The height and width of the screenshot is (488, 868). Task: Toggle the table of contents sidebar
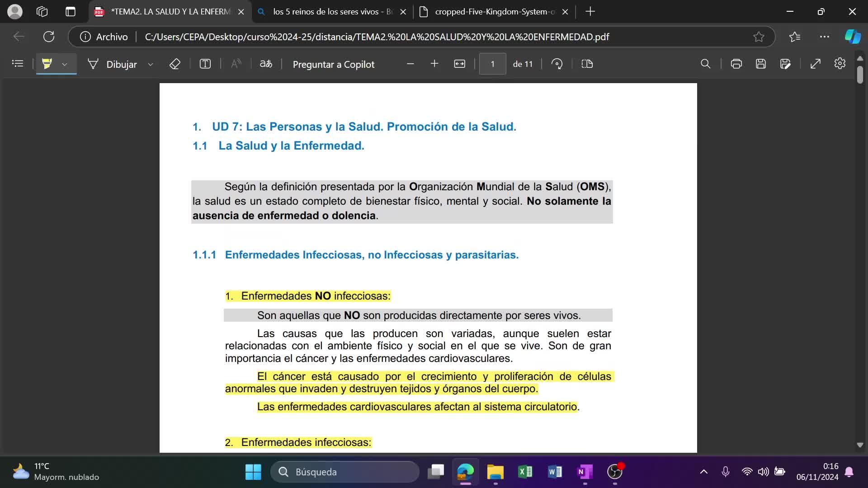click(18, 64)
